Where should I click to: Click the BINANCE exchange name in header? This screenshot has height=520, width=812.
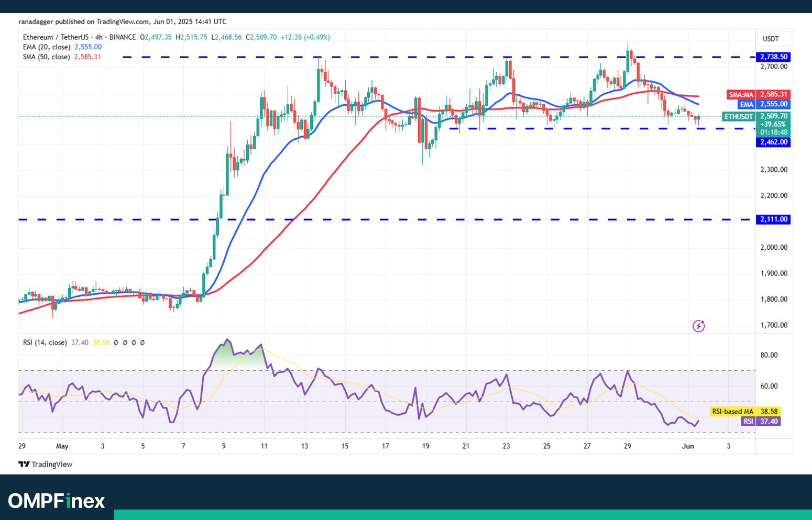click(x=123, y=37)
